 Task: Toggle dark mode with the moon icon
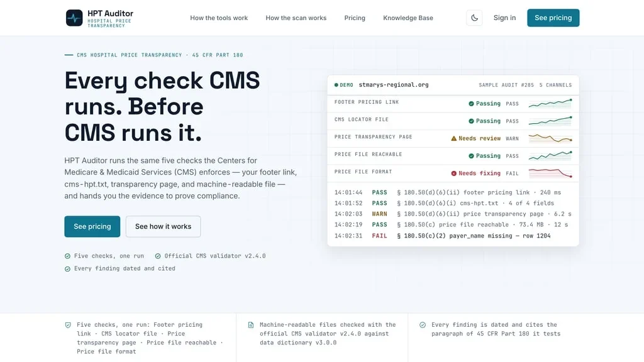[474, 18]
